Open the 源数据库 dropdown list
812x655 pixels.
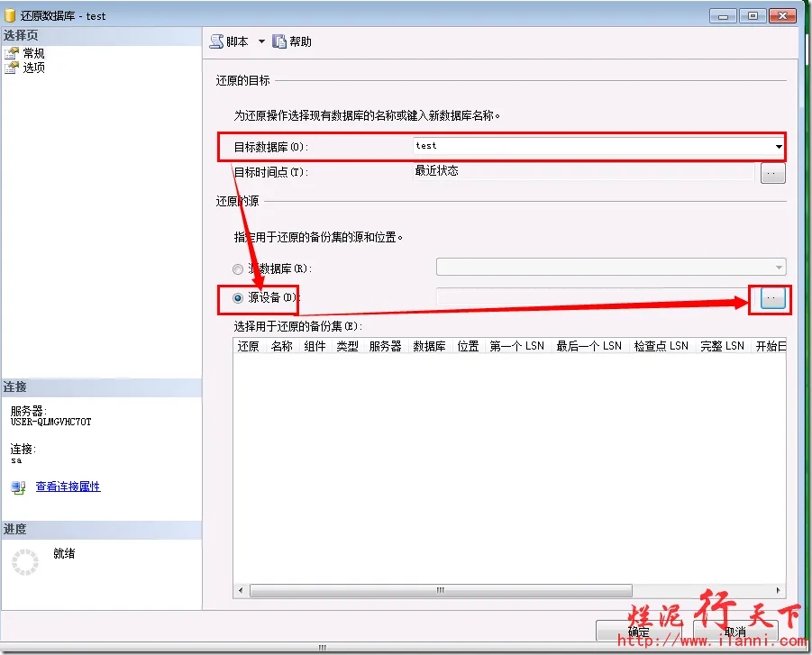(779, 268)
